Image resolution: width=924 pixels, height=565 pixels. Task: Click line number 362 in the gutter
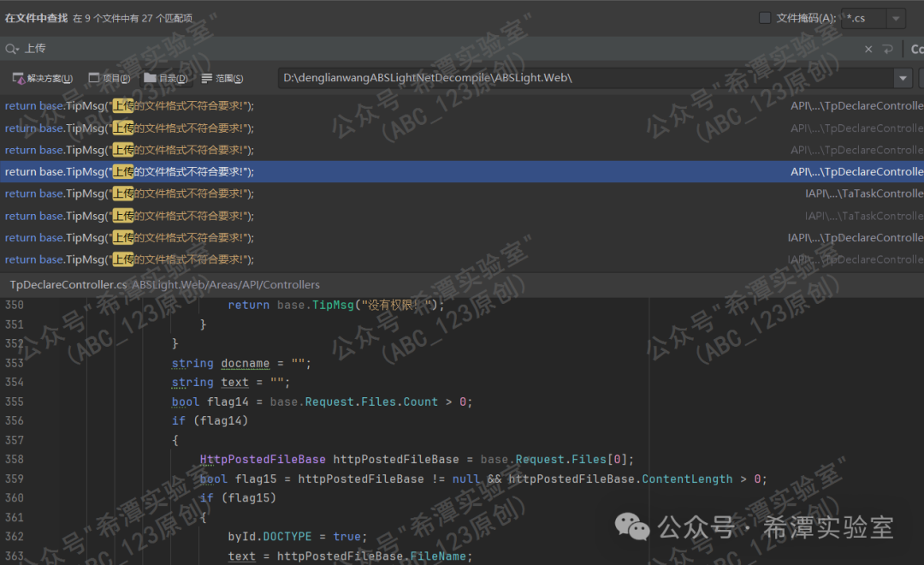tap(15, 537)
